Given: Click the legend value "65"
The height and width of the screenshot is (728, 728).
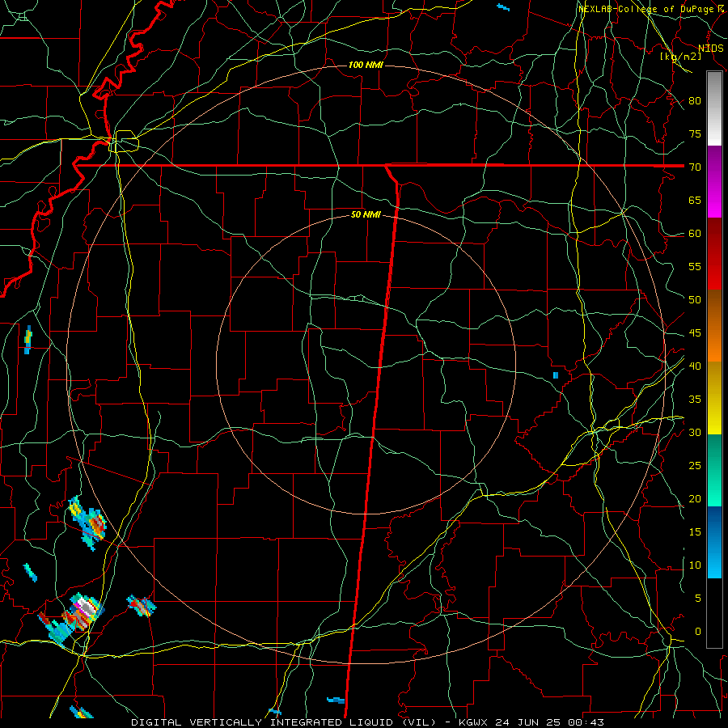Looking at the screenshot, I should point(695,200).
